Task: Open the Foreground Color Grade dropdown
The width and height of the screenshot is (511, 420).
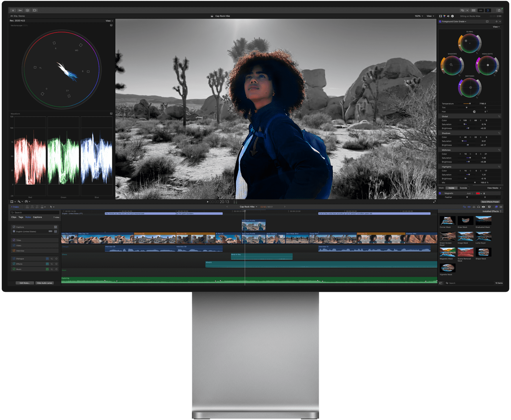Action: coord(454,21)
